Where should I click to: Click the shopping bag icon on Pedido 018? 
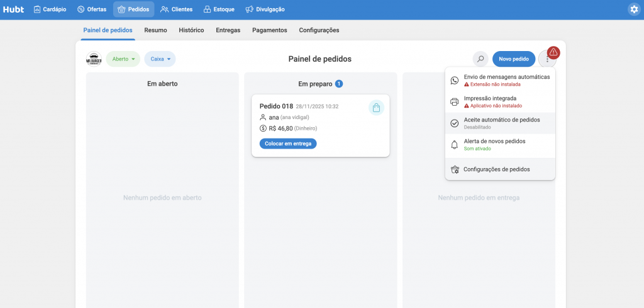click(x=375, y=108)
